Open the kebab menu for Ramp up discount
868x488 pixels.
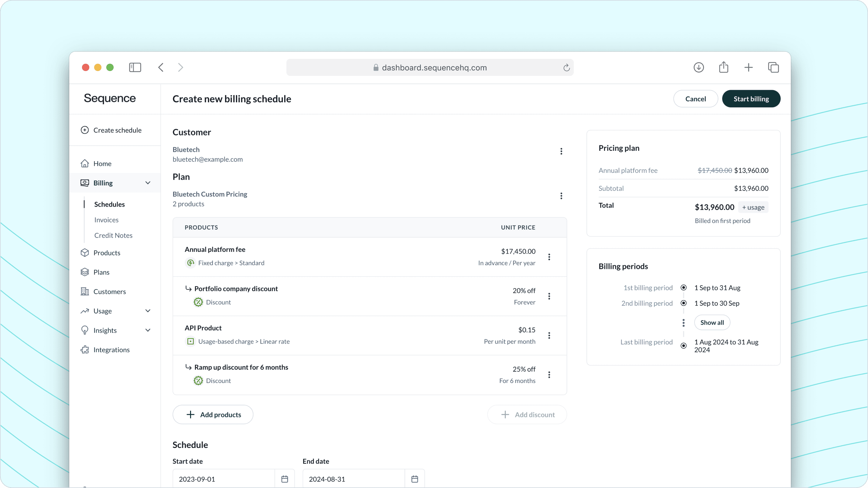pos(549,374)
